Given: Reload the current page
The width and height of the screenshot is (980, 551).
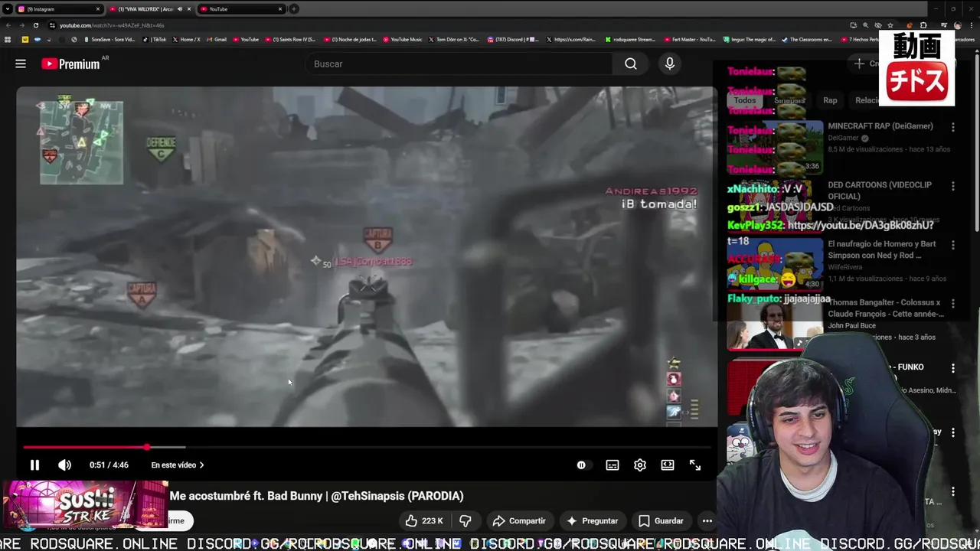Looking at the screenshot, I should coord(35,25).
